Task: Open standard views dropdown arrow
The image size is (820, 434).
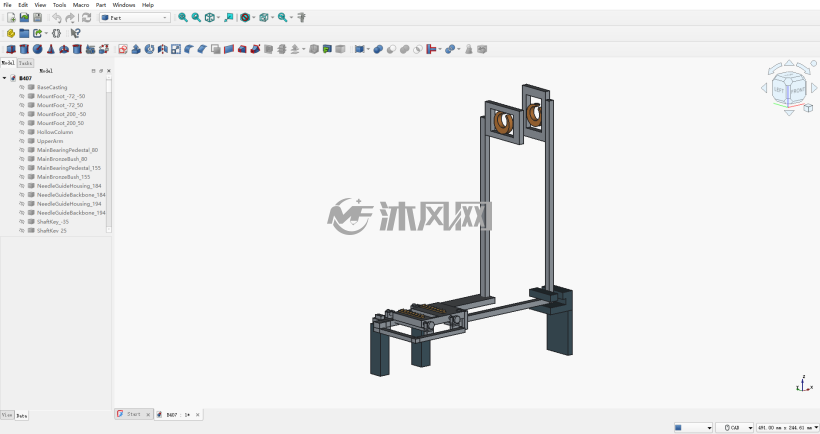Action: pos(218,18)
